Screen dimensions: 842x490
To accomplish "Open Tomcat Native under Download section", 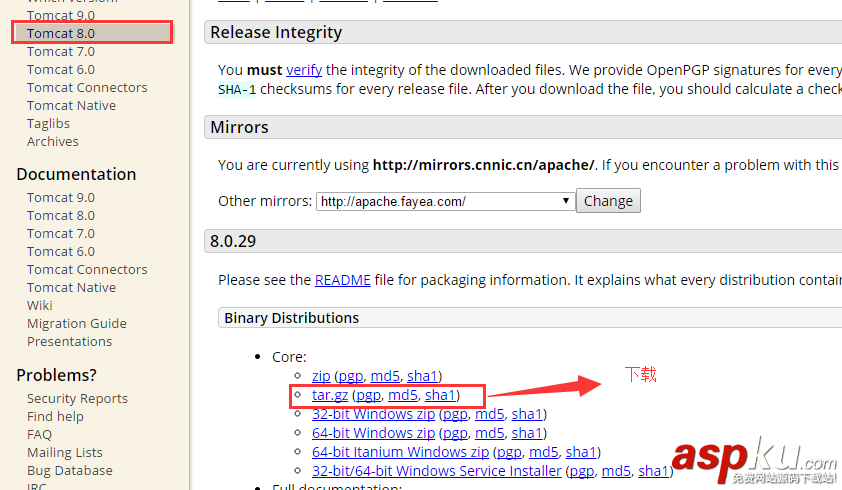I will [71, 106].
